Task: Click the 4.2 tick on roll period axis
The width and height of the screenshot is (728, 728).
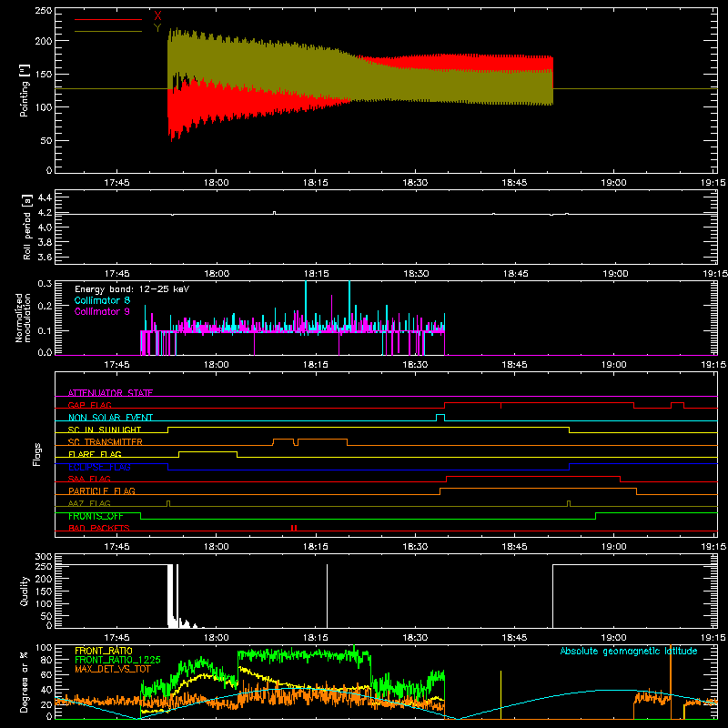Action: click(45, 213)
